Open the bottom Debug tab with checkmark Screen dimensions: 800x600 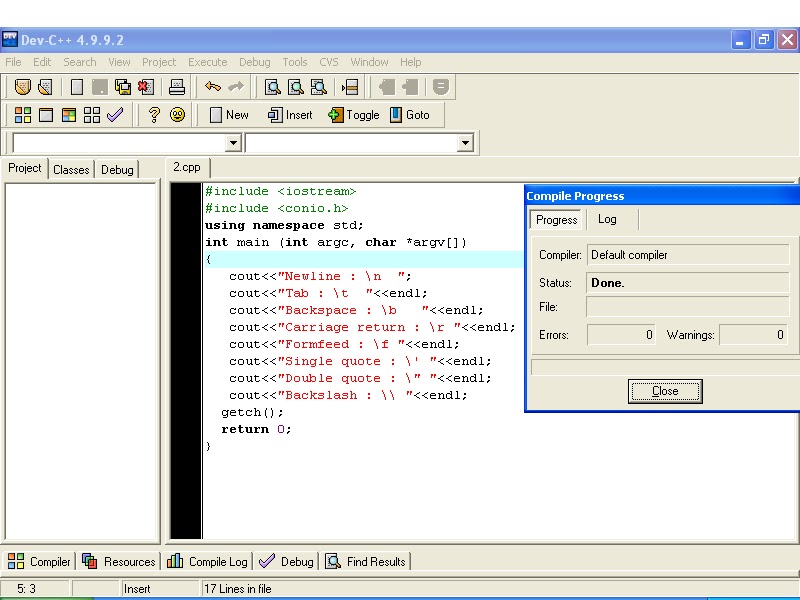pos(286,562)
